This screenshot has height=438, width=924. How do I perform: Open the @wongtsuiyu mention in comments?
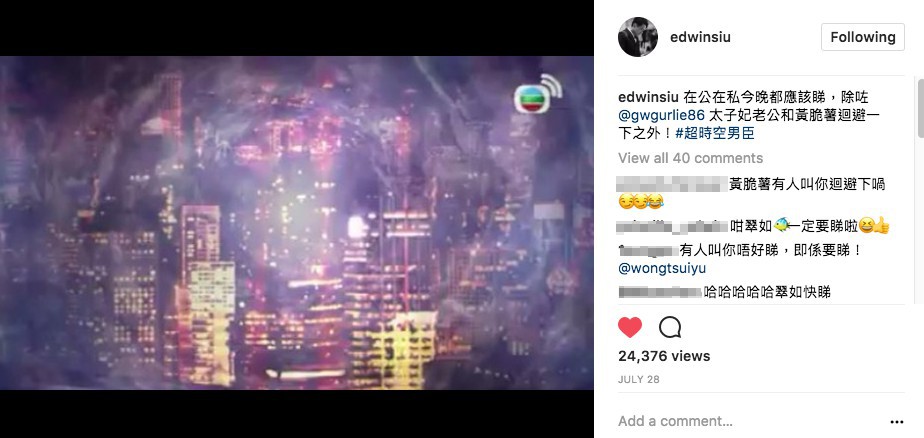coord(662,268)
